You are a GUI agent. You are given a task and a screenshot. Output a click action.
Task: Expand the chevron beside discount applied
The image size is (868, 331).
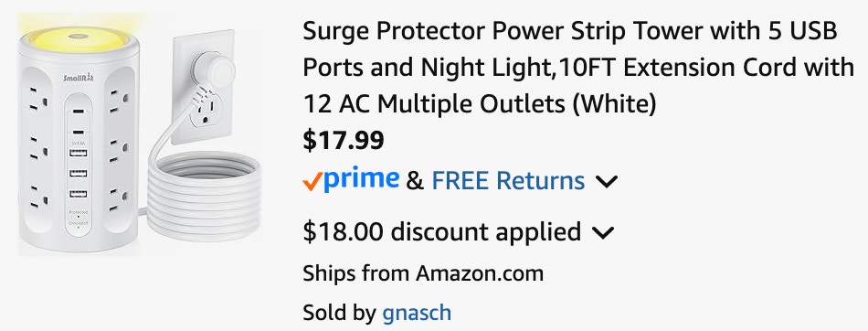pyautogui.click(x=603, y=232)
